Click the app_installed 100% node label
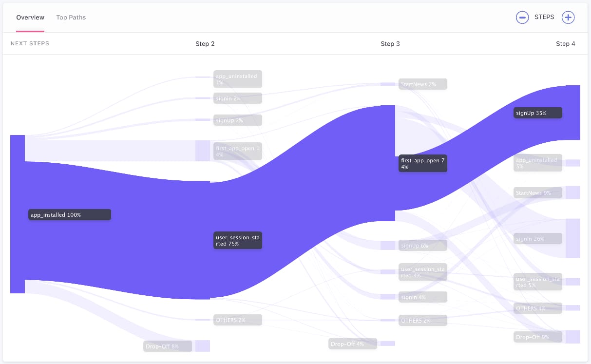The width and height of the screenshot is (591, 364). click(x=70, y=215)
